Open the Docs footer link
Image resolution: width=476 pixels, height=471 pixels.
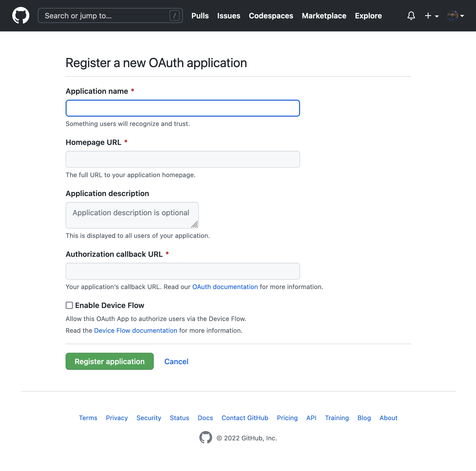pos(205,418)
